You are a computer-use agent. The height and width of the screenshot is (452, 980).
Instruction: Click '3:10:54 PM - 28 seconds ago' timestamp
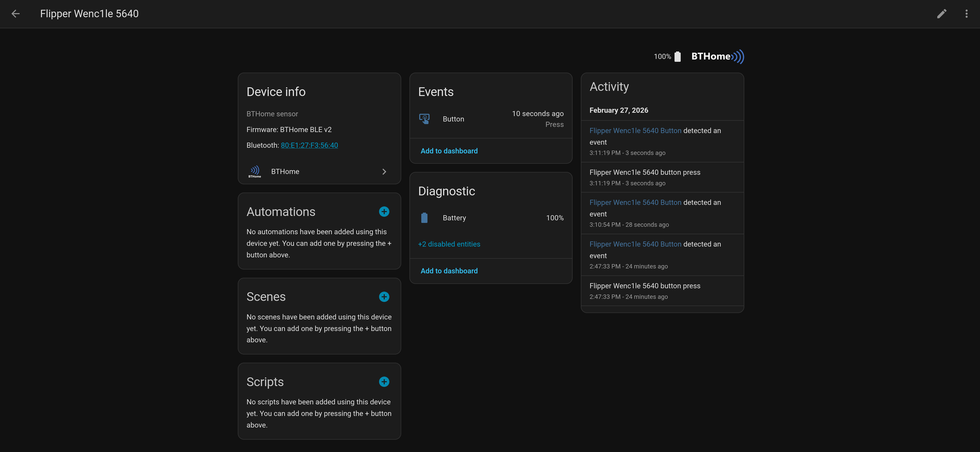tap(629, 225)
